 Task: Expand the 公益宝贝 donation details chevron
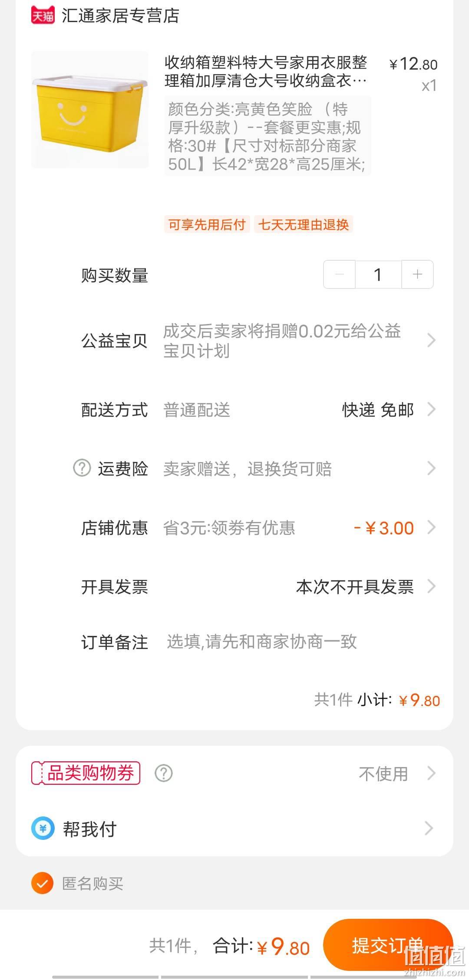[x=431, y=340]
